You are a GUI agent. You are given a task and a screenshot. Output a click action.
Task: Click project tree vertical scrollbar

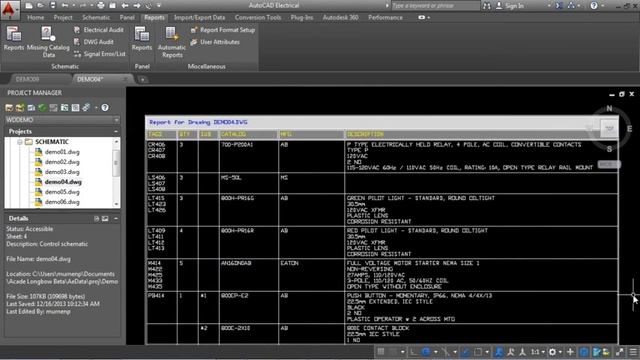point(116,163)
